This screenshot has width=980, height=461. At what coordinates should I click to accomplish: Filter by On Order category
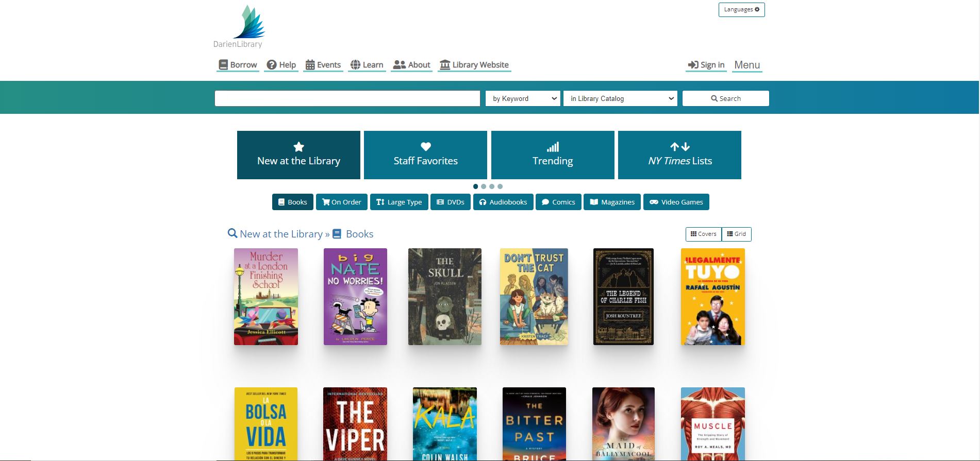342,202
